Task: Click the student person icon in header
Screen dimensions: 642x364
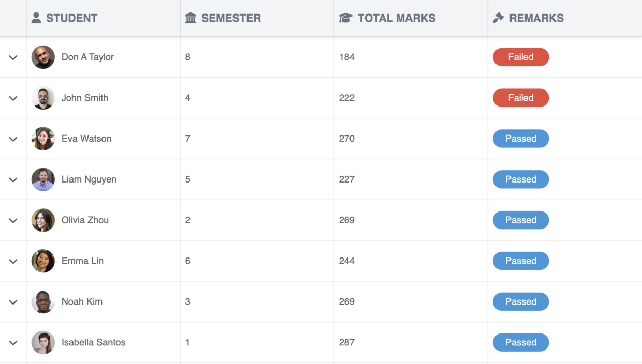Action: coord(36,17)
